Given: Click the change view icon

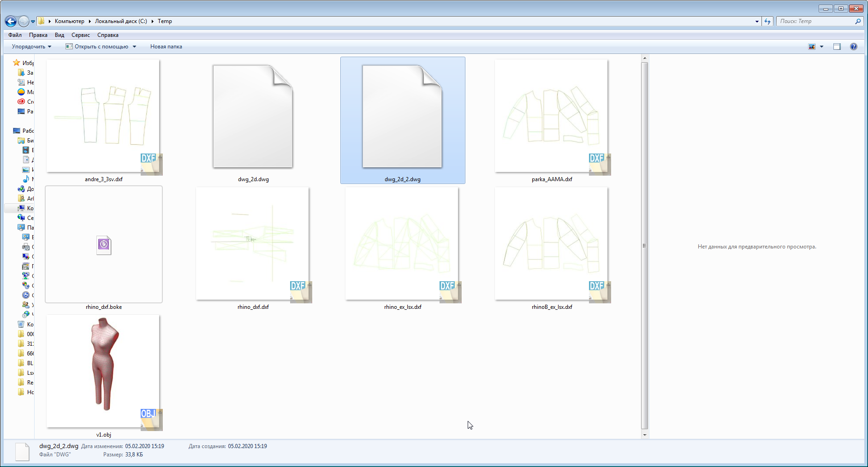Looking at the screenshot, I should pyautogui.click(x=812, y=47).
